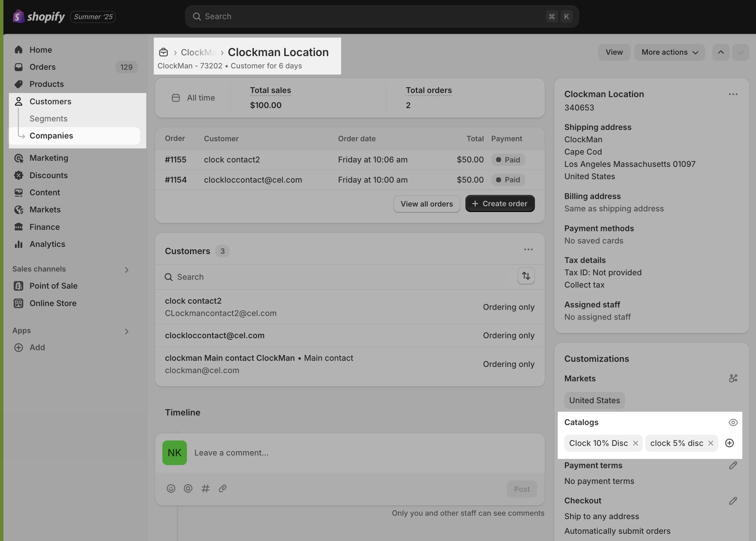Open the Clockman Location card options menu
Viewport: 756px width, 541px height.
(733, 94)
